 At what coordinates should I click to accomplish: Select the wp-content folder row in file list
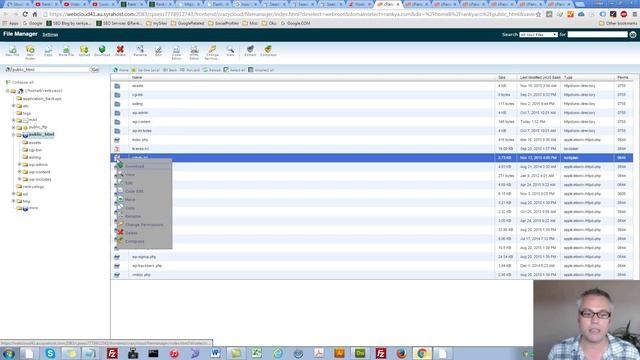click(371, 122)
